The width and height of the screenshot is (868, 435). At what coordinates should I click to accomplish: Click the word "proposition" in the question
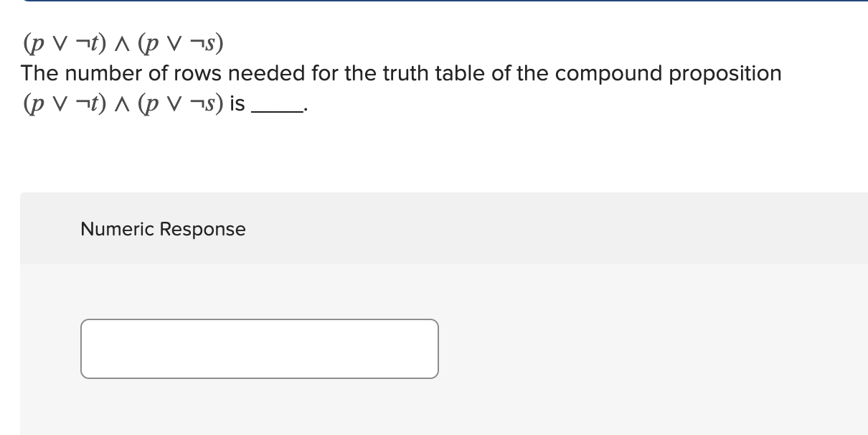point(725,75)
